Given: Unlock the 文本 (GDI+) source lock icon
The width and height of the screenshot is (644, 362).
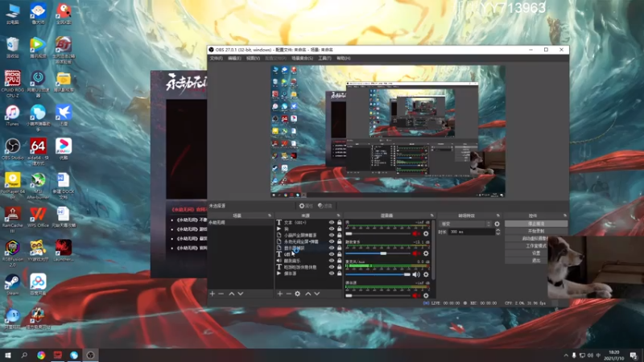Looking at the screenshot, I should click(x=339, y=223).
